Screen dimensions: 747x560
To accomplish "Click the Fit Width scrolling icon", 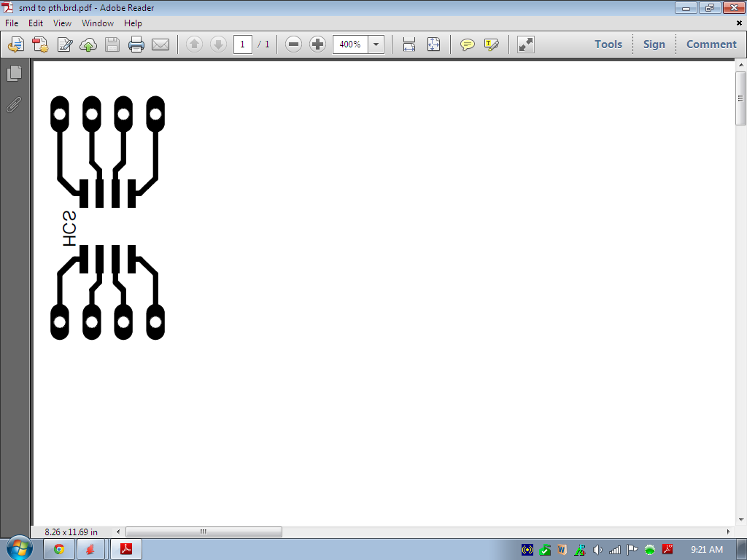I will [409, 44].
